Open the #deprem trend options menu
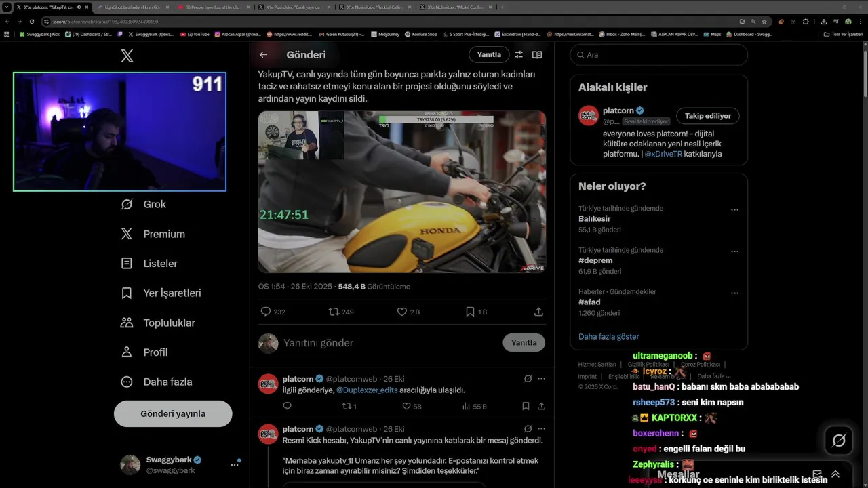868x488 pixels. point(734,251)
